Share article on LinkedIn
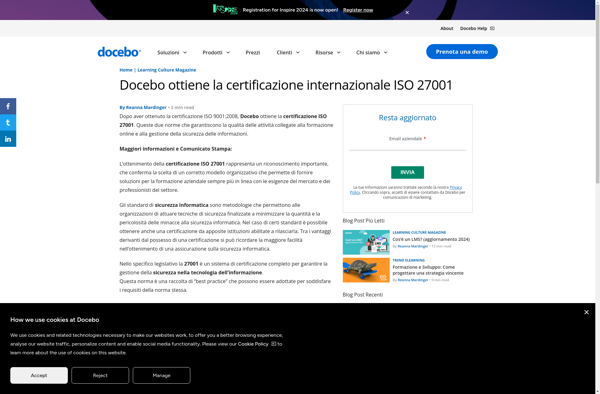Viewport: 600px width, 394px height. pyautogui.click(x=8, y=139)
